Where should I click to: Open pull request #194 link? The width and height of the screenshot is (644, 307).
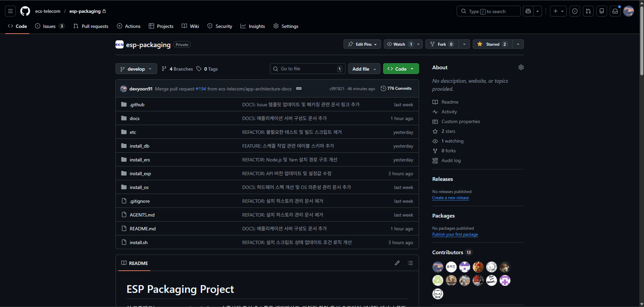[x=201, y=89]
